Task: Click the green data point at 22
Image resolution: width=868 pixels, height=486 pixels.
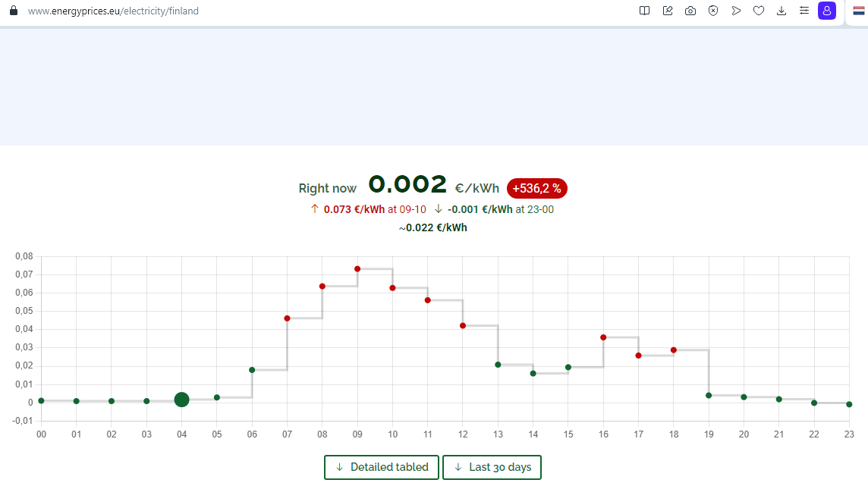Action: pyautogui.click(x=814, y=403)
